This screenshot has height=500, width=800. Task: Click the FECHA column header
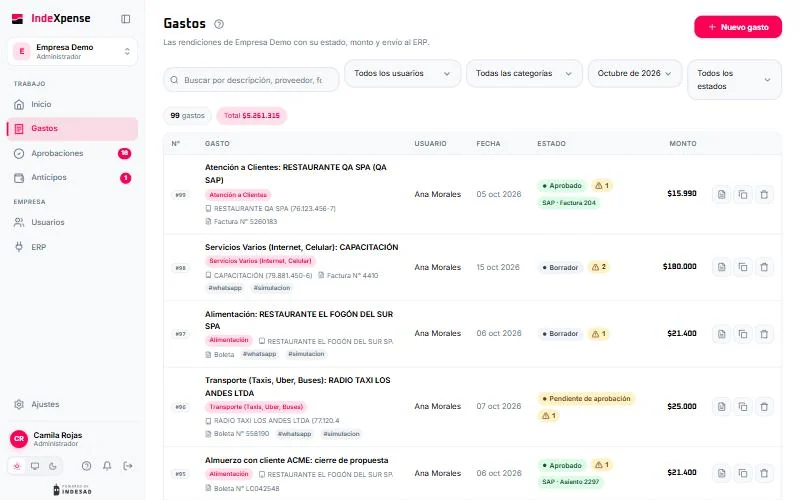488,144
